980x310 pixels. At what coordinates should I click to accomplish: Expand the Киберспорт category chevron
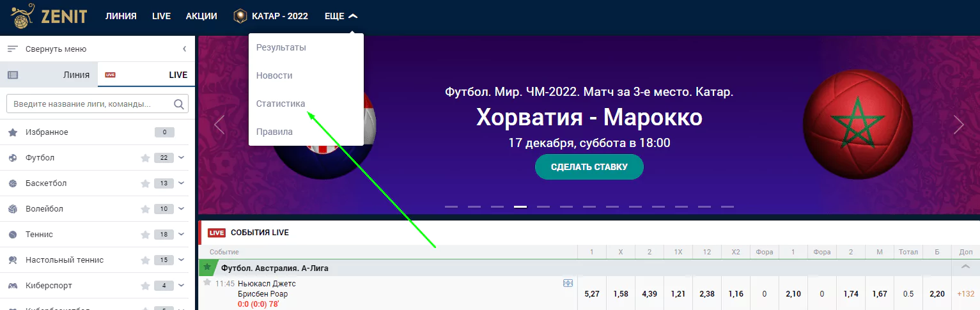click(x=182, y=286)
